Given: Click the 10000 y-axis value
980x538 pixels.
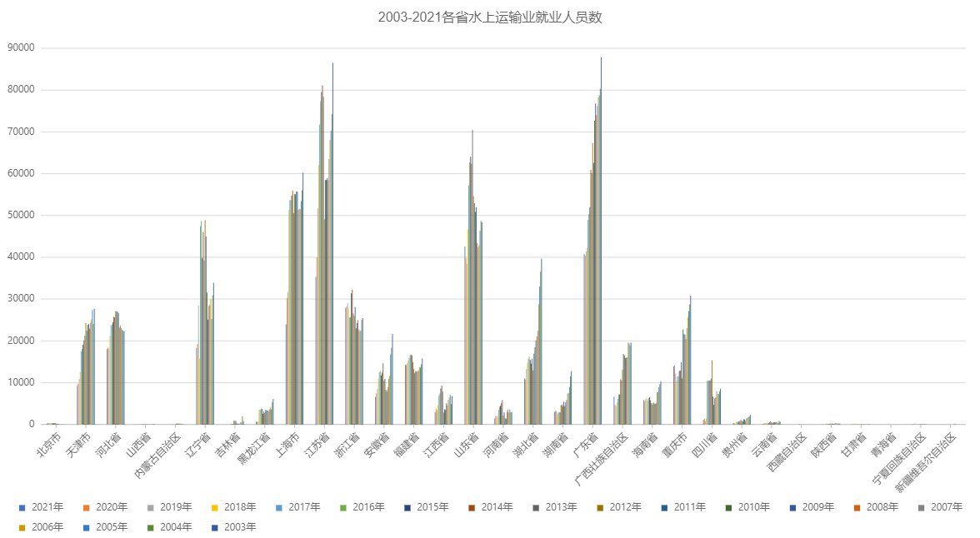Looking at the screenshot, I should tap(22, 382).
